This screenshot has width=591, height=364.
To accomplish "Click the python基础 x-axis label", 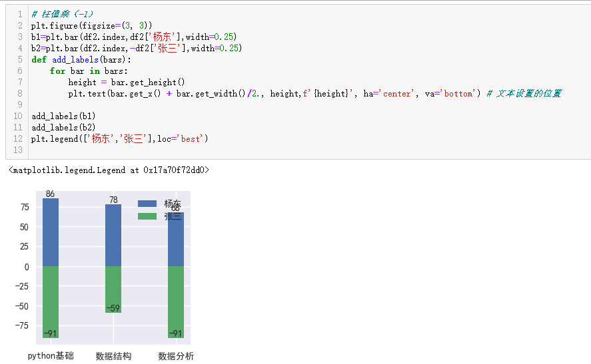I will click(x=51, y=356).
